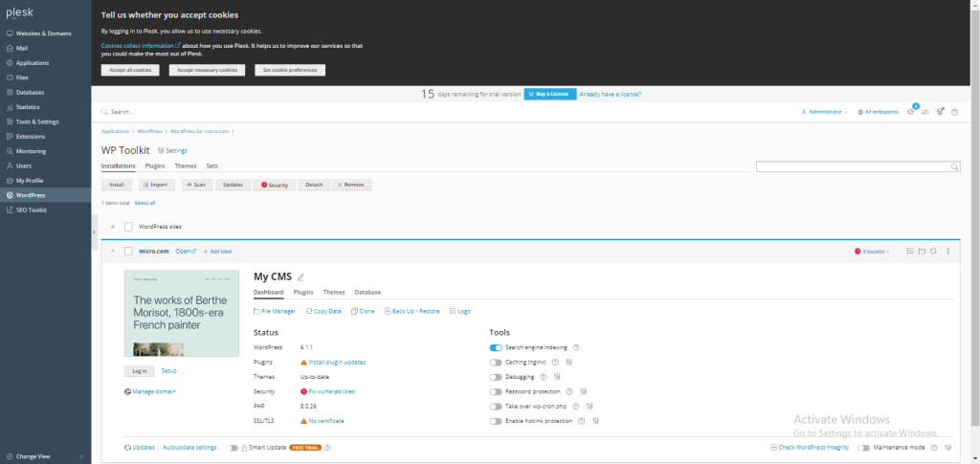Enable Caching (nginx) toggle
Screen dimensions: 980x464
tap(496, 362)
